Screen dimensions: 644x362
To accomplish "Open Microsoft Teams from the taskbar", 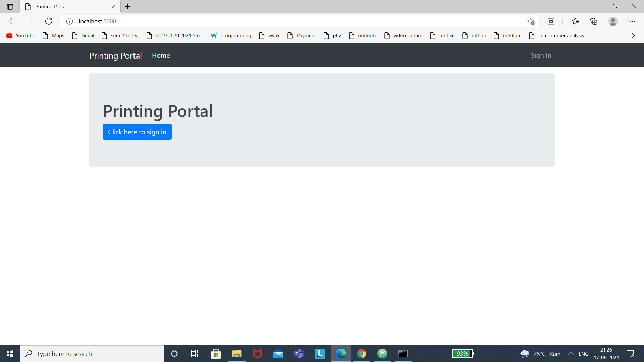I will click(299, 353).
